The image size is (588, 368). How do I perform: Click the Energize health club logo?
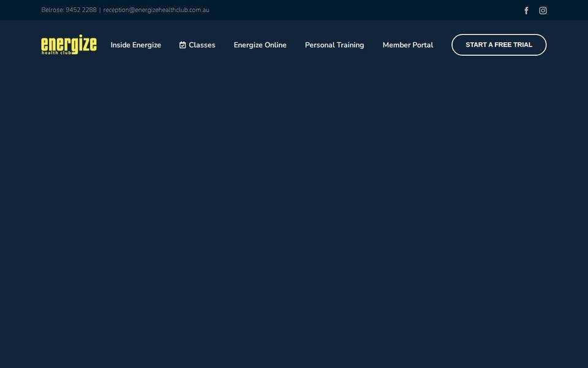click(x=69, y=45)
